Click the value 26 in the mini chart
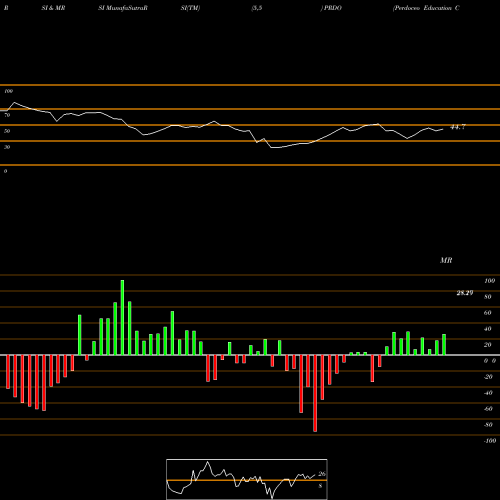This screenshot has height=500, width=500. pos(322,474)
